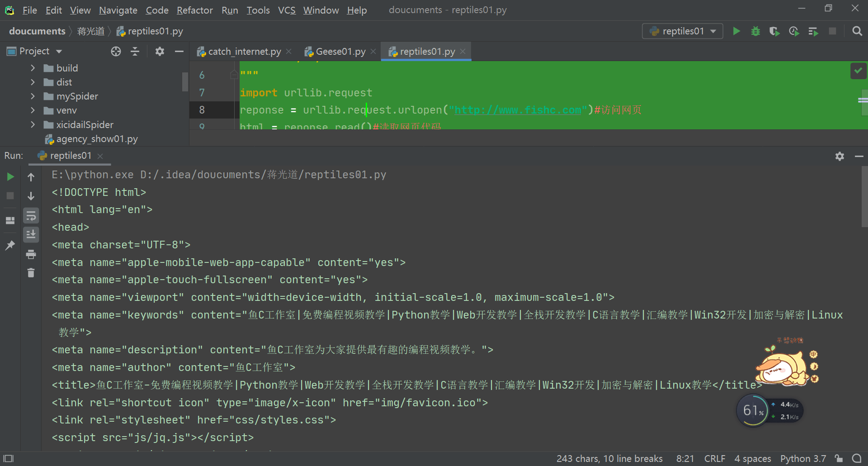Stop the process from top toolbar
Viewport: 868px width, 466px height.
[x=832, y=31]
